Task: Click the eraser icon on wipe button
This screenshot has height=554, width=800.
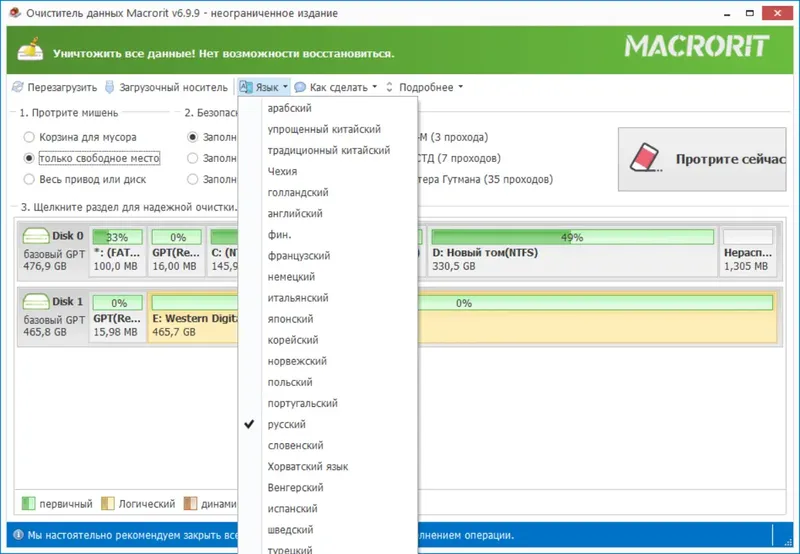Action: coord(646,158)
